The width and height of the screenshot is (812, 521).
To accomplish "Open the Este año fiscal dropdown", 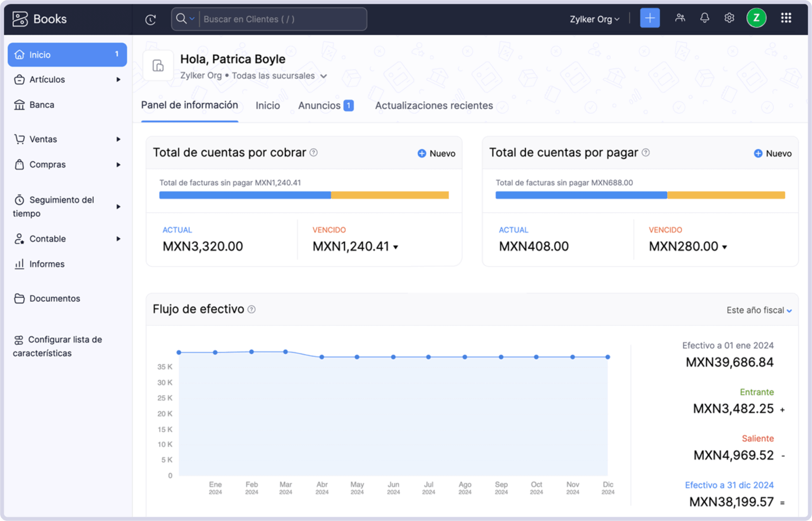I will point(758,310).
